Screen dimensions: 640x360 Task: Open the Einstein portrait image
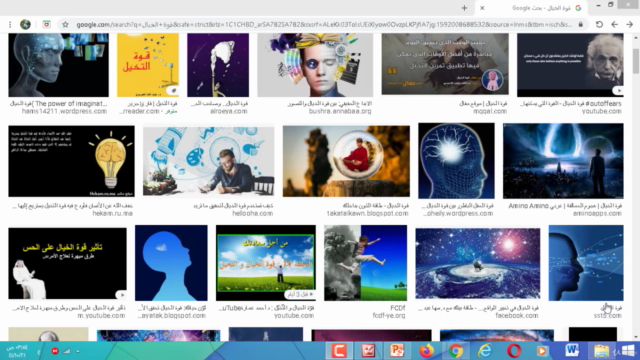click(570, 65)
